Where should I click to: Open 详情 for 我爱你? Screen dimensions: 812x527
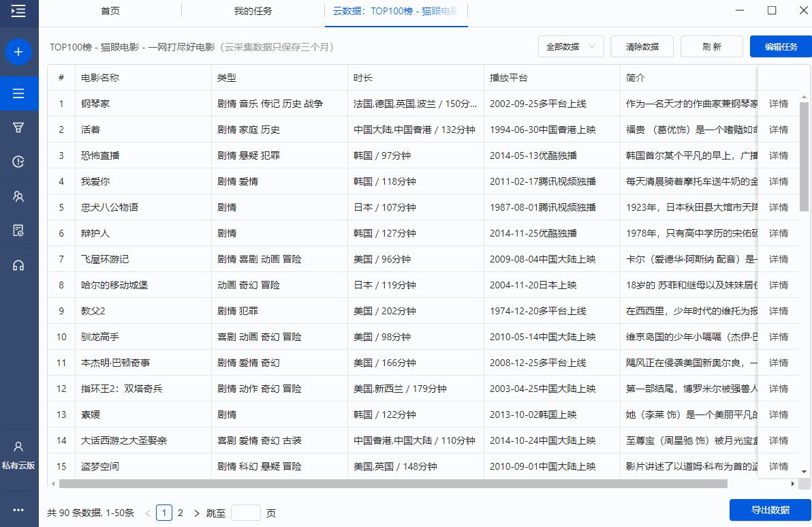pos(779,181)
